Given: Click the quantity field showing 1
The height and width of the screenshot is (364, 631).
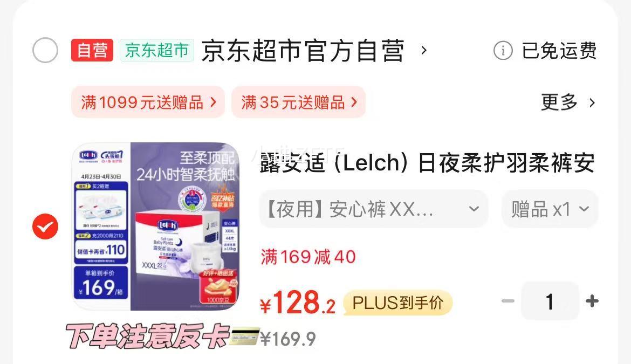Looking at the screenshot, I should pyautogui.click(x=550, y=301).
